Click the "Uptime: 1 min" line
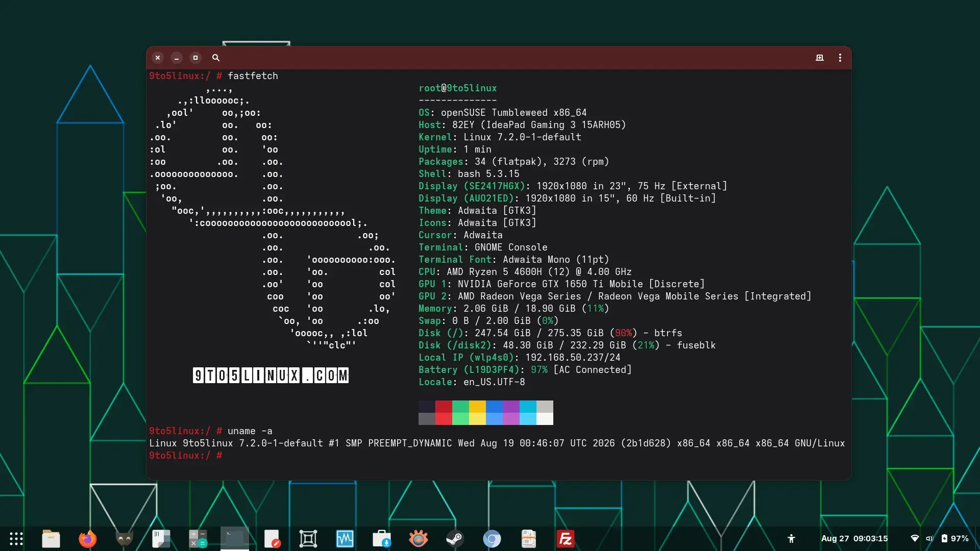Screen dimensions: 980x551 point(455,149)
